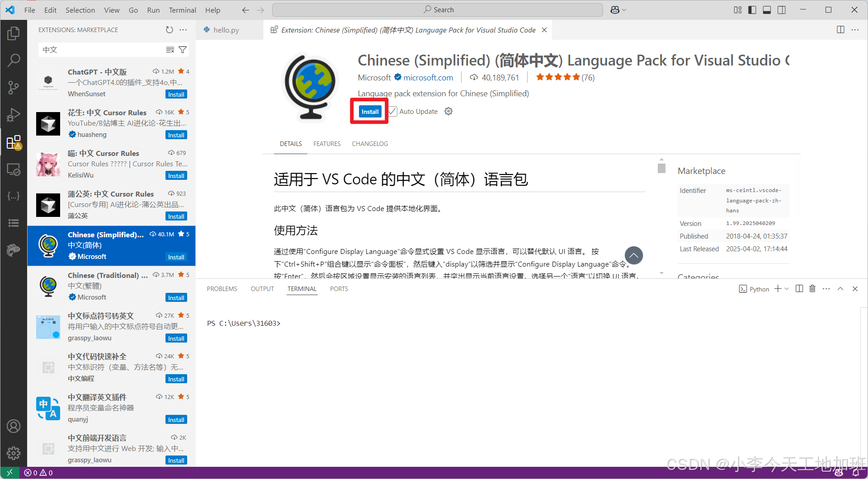Viewport: 868px width, 479px height.
Task: Open the Help menu
Action: [212, 10]
